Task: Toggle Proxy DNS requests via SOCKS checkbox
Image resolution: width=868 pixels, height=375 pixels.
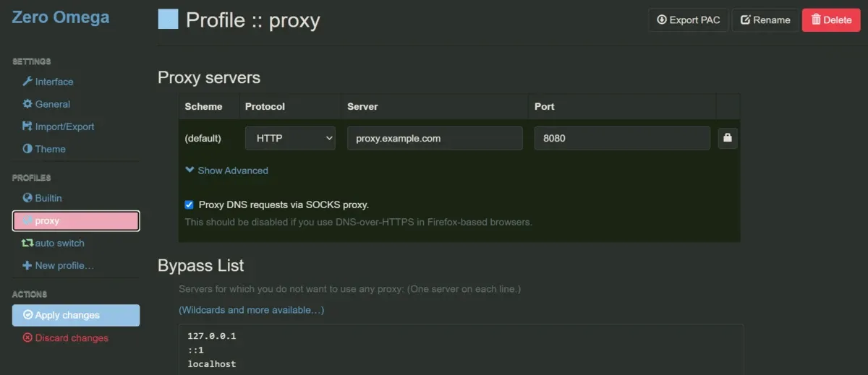Action: (x=190, y=204)
